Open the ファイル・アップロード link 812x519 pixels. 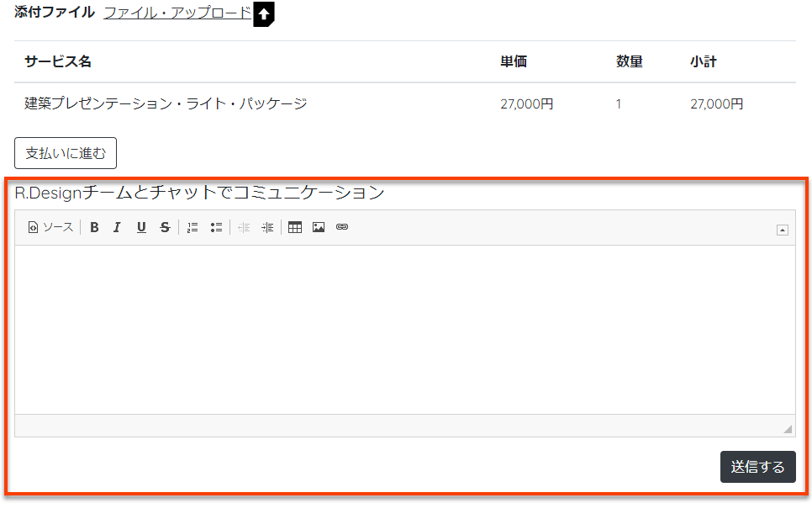click(x=177, y=13)
